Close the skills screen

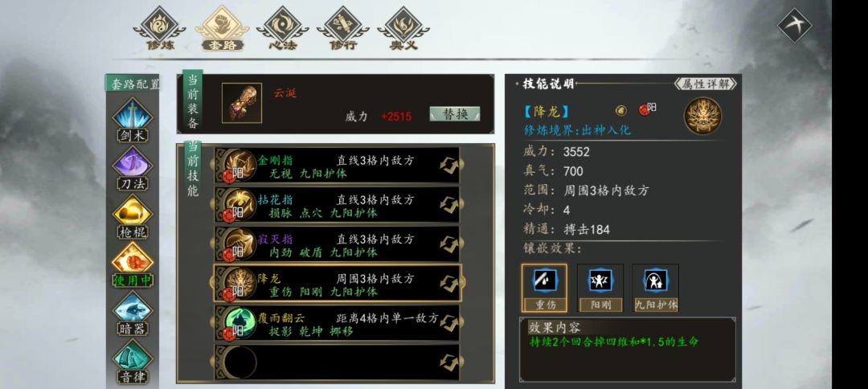pos(794,25)
